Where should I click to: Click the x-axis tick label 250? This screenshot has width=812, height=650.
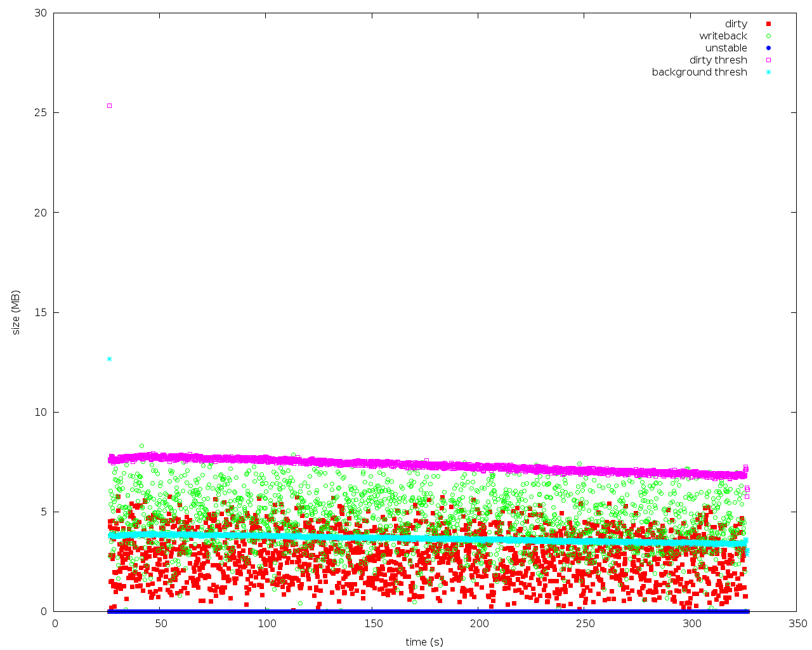pyautogui.click(x=585, y=623)
